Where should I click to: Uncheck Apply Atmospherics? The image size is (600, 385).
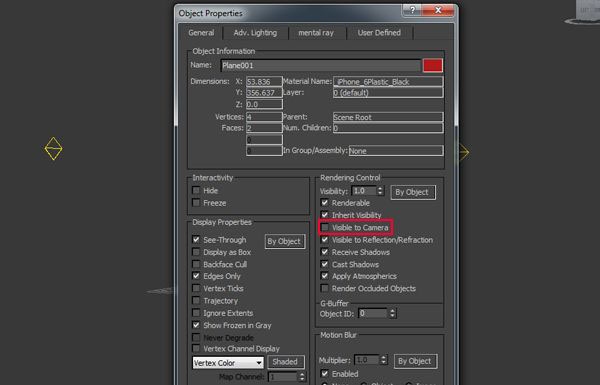click(325, 276)
